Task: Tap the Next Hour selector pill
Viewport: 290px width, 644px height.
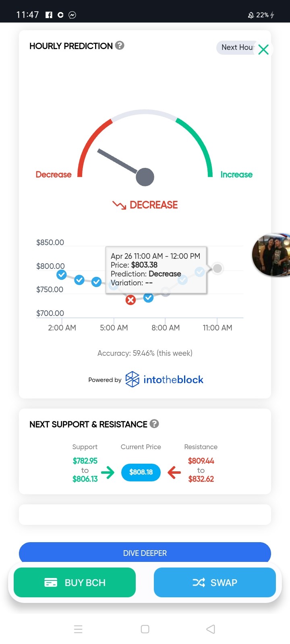Action: tap(238, 47)
